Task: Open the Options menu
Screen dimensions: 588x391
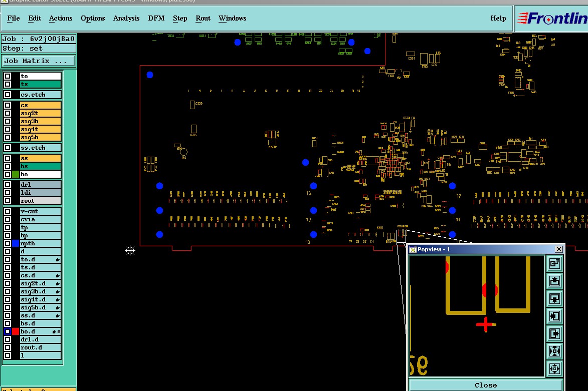Action: coord(93,19)
